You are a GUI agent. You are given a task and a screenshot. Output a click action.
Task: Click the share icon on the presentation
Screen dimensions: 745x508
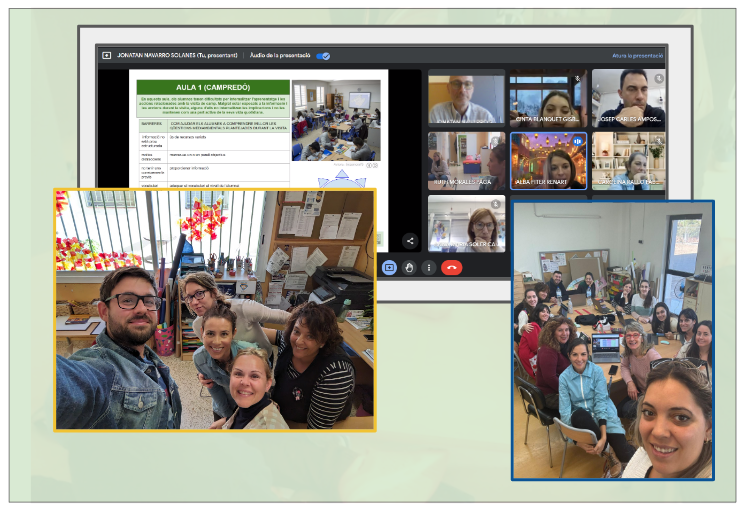tap(410, 240)
